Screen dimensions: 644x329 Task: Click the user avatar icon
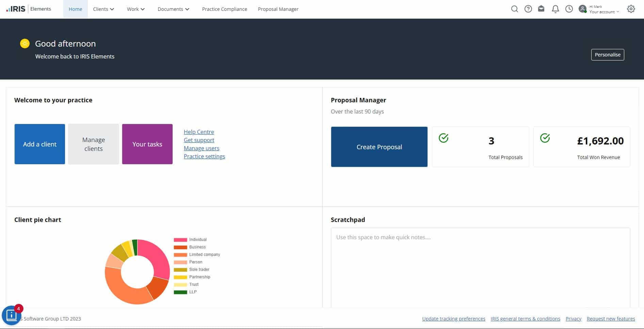[582, 9]
